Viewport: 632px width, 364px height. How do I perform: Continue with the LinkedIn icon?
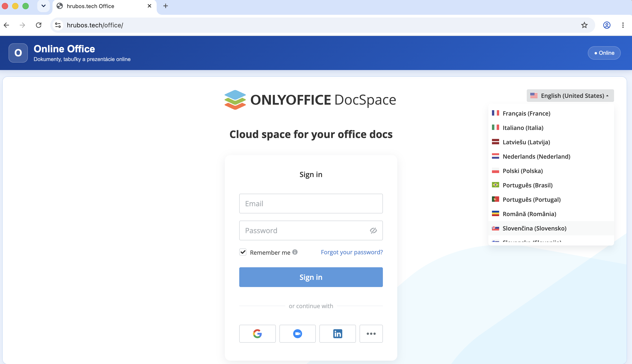click(x=338, y=333)
